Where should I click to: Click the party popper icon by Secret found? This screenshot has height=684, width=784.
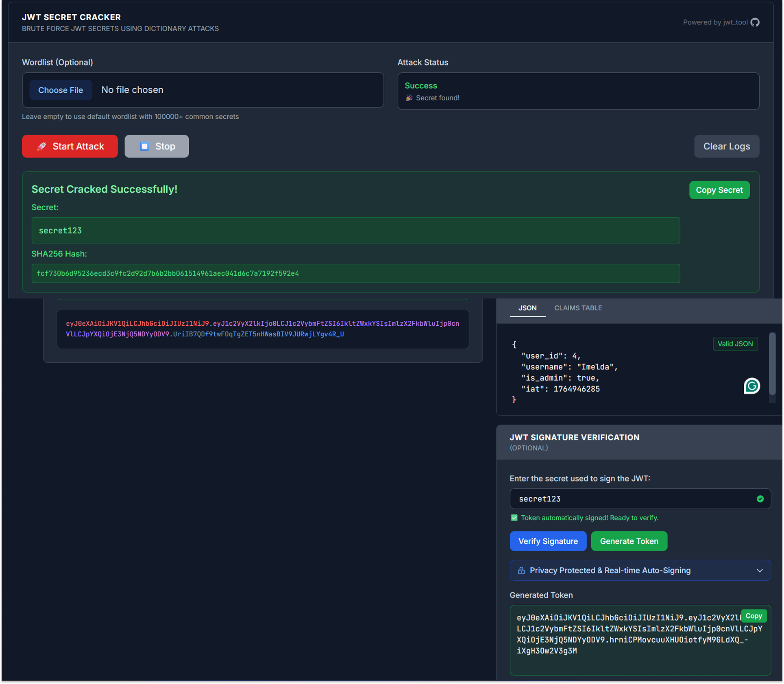[409, 98]
